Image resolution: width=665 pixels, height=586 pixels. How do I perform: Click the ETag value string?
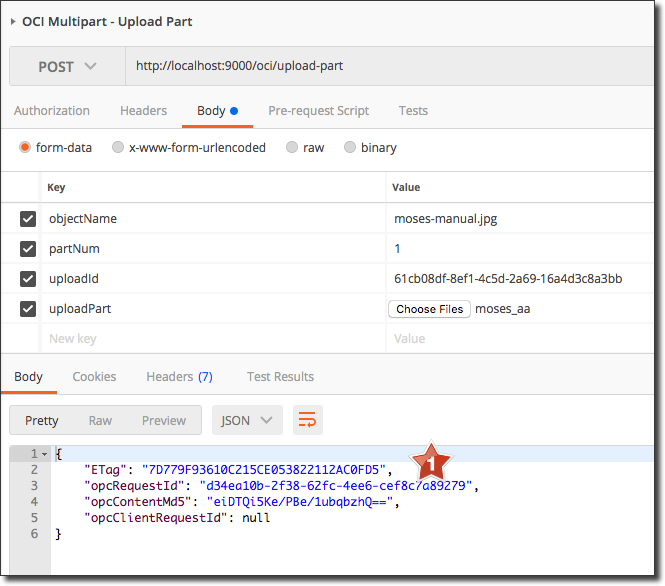pos(264,470)
